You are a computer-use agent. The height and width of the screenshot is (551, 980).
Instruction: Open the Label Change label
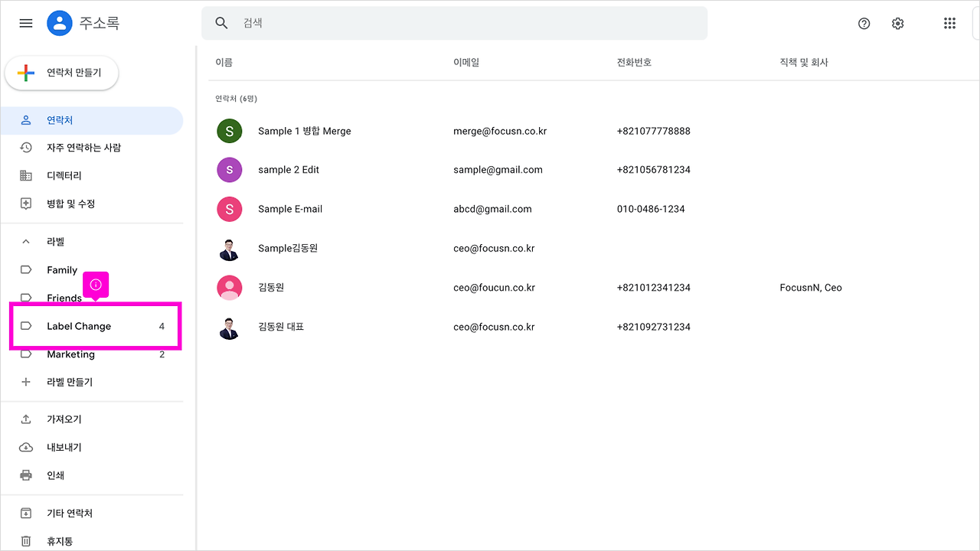pos(80,326)
